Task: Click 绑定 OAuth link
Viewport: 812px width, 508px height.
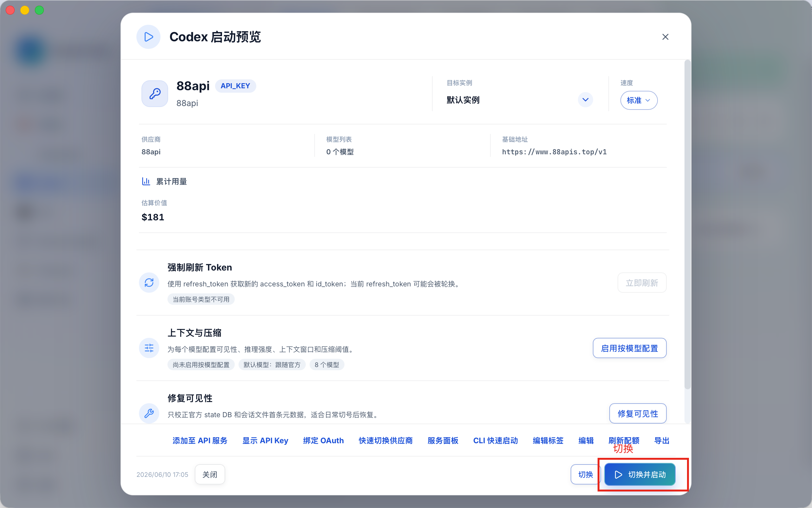Action: pos(324,440)
